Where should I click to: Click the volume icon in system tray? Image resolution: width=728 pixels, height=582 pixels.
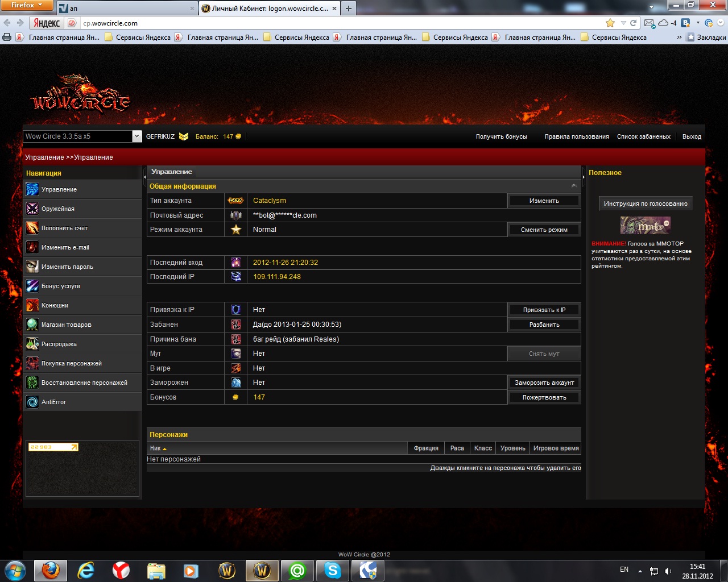pos(668,571)
